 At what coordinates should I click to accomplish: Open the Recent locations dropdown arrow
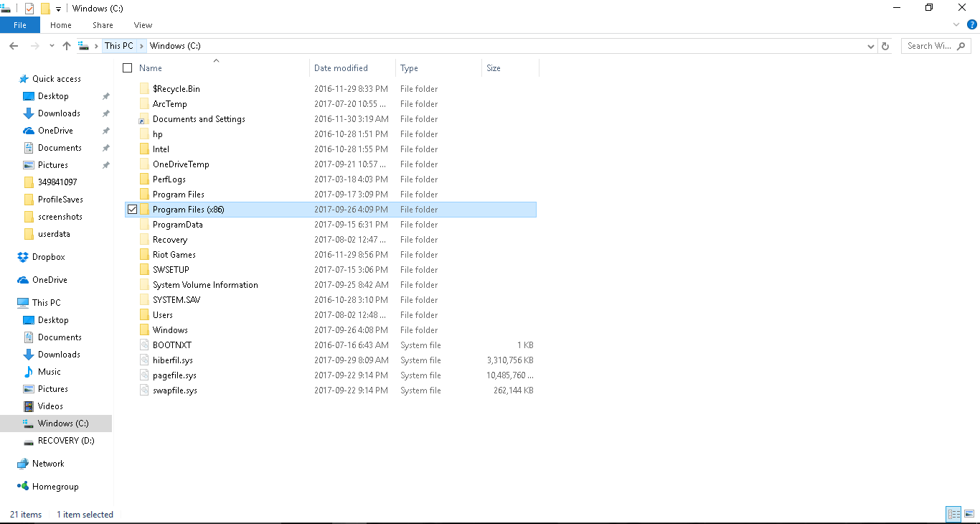pos(52,46)
